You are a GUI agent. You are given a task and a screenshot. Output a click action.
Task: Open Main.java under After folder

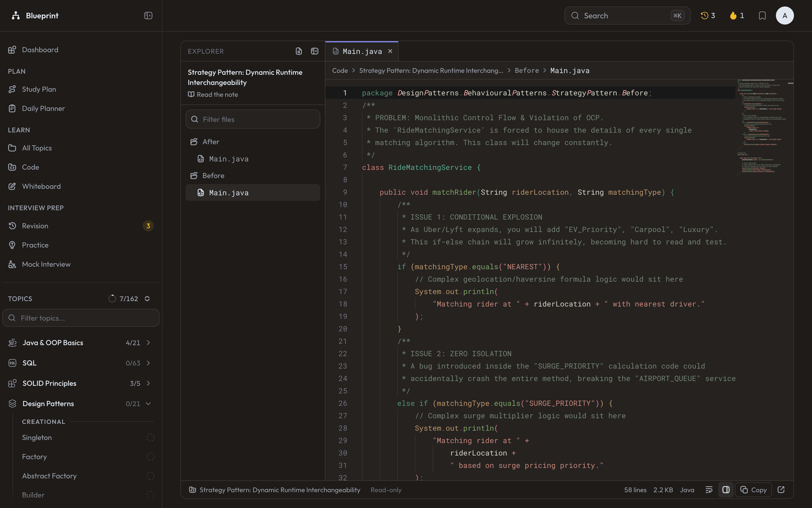(253, 159)
